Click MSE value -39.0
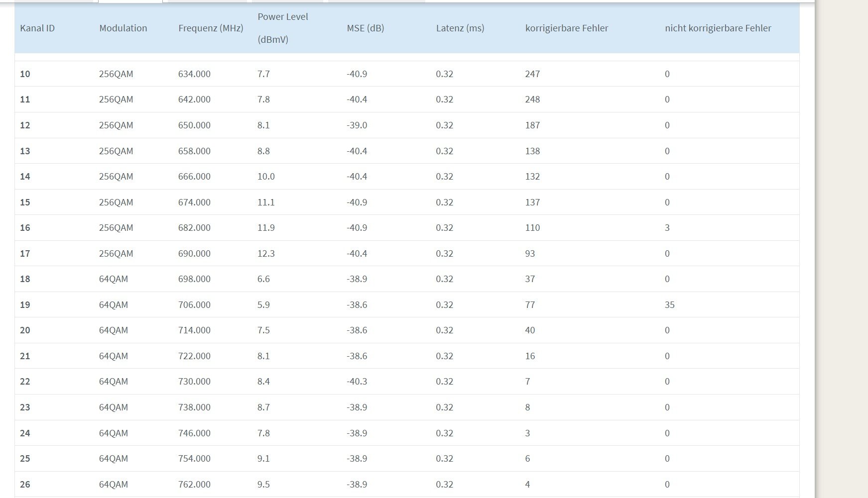868x498 pixels. click(x=357, y=125)
